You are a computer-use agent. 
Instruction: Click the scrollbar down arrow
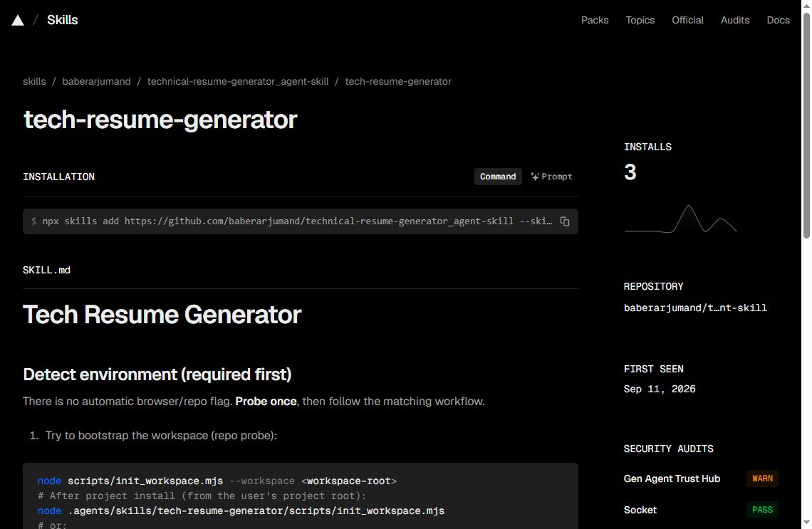[806, 523]
